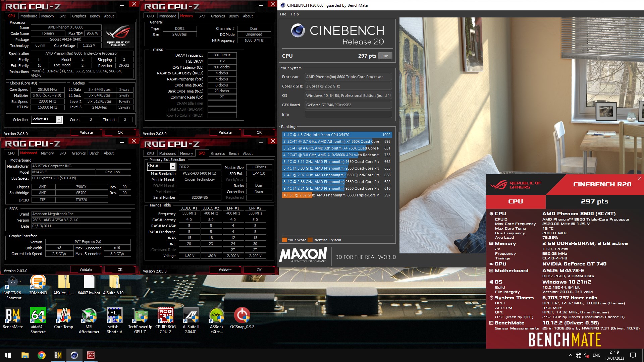Switch to Mainboard tab in CPU window
Viewport: 644px width, 362px height.
pyautogui.click(x=29, y=16)
